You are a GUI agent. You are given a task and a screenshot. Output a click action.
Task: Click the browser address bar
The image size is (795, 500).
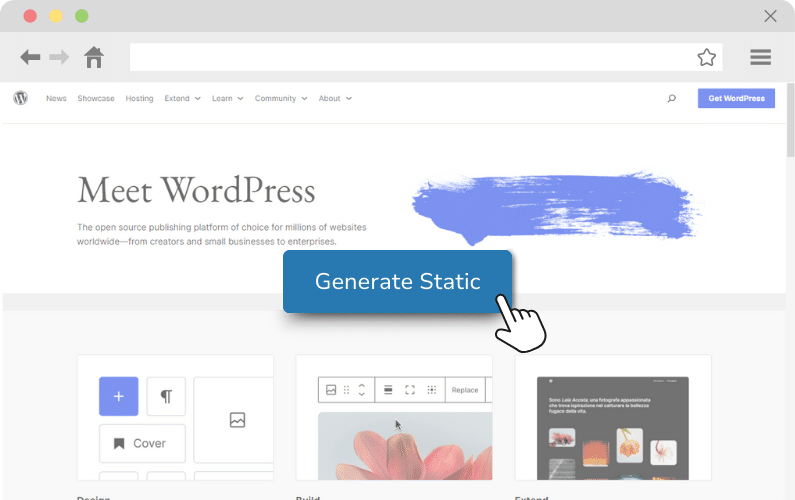(x=426, y=57)
